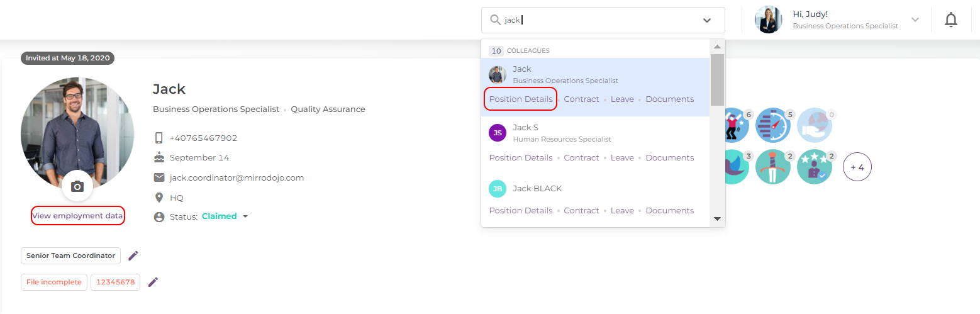Open the dancing person badge with count 6
This screenshot has width=980, height=314.
point(733,125)
